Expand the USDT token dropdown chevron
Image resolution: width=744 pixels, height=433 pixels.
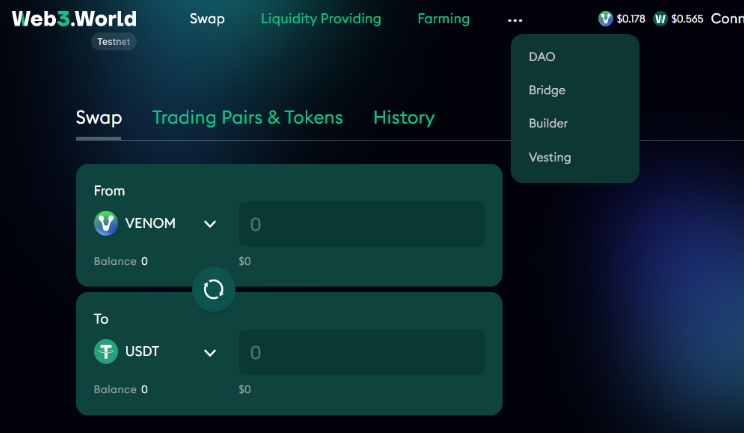pos(210,352)
